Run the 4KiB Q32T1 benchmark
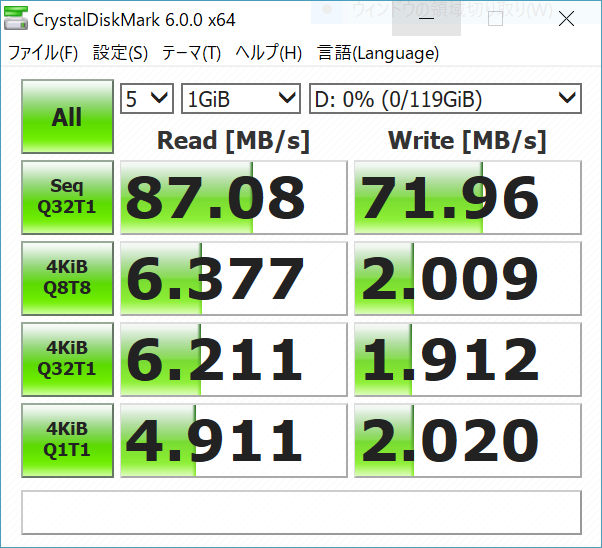The width and height of the screenshot is (602, 548). click(67, 359)
